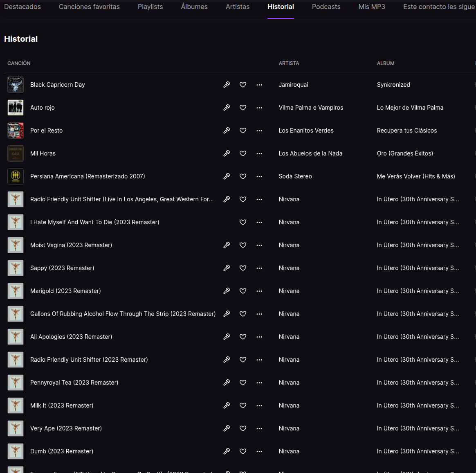This screenshot has height=473, width=476.
Task: Open lyrics for Dumb (2023 Remaster)
Action: (227, 451)
